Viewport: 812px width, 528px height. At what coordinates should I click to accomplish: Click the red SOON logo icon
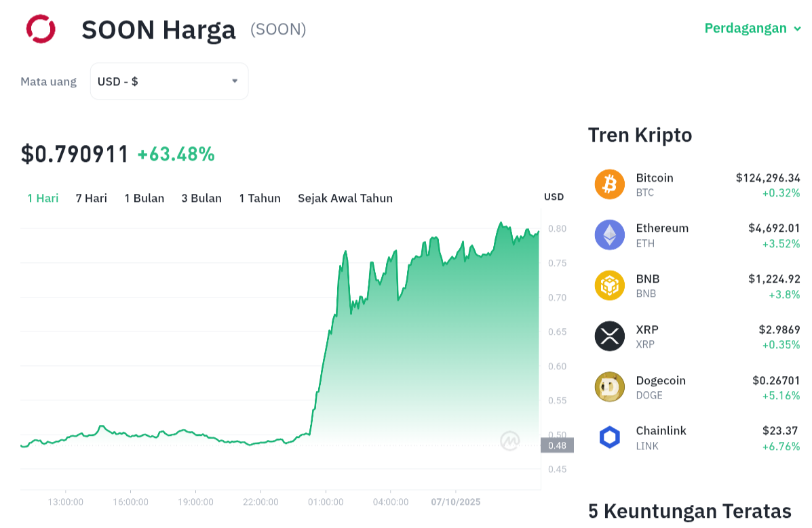(40, 29)
